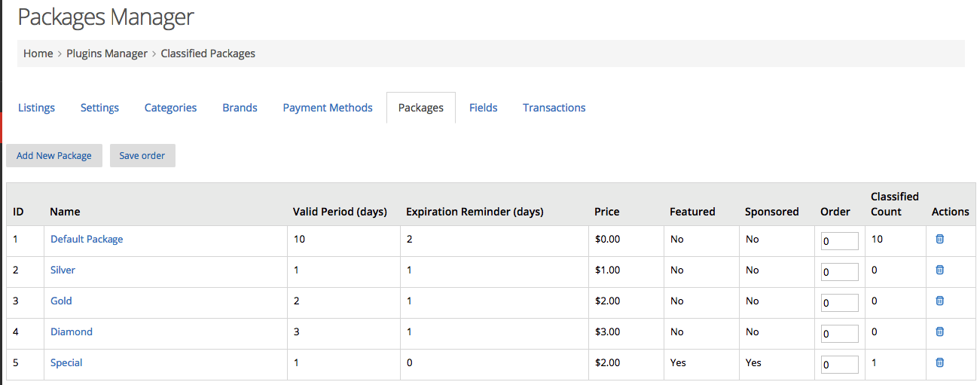Screen dimensions: 980x385
Task: Click the delete icon in Diamond row
Action: (x=939, y=332)
